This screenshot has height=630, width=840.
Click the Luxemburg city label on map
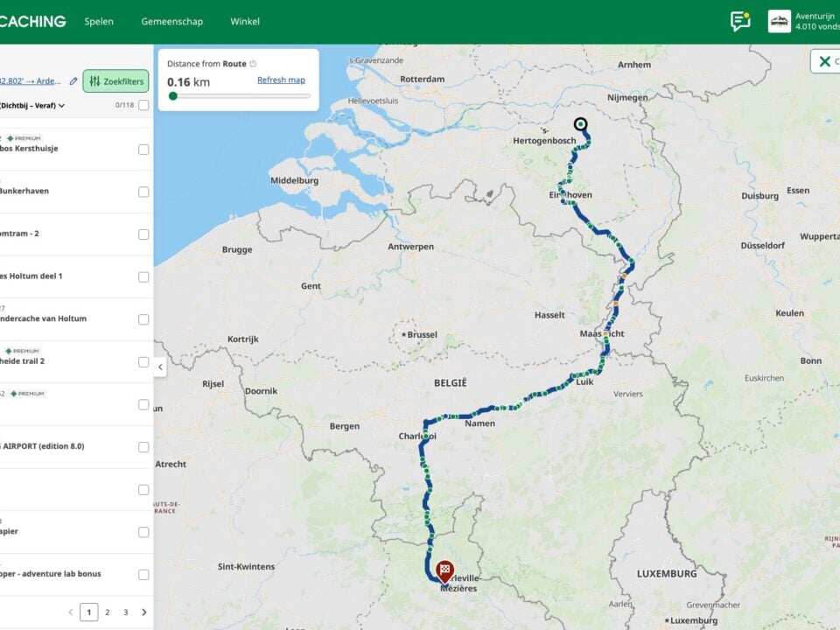693,620
